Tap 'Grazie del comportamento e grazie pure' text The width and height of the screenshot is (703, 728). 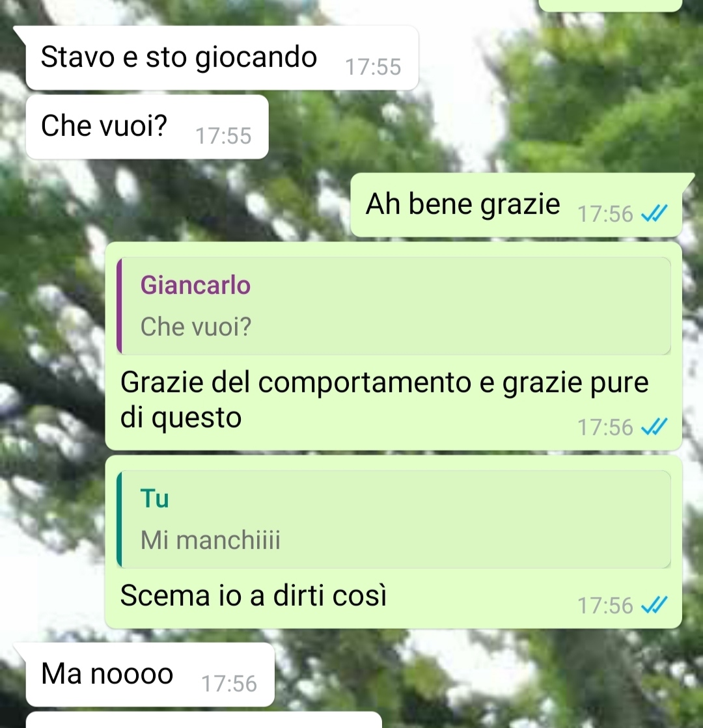click(x=384, y=383)
